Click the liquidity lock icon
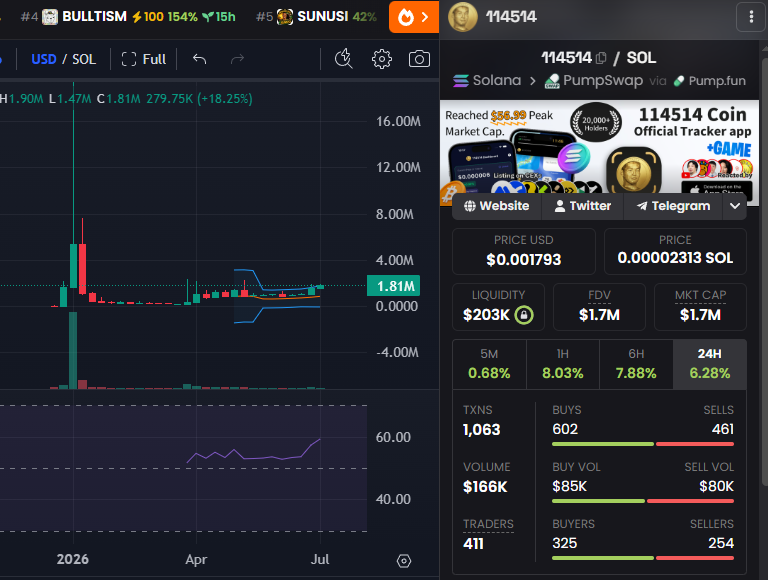 [524, 314]
